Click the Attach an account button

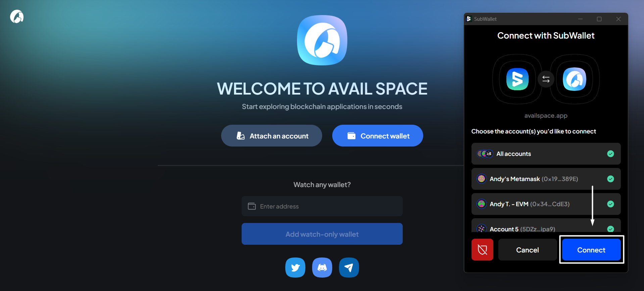click(271, 136)
